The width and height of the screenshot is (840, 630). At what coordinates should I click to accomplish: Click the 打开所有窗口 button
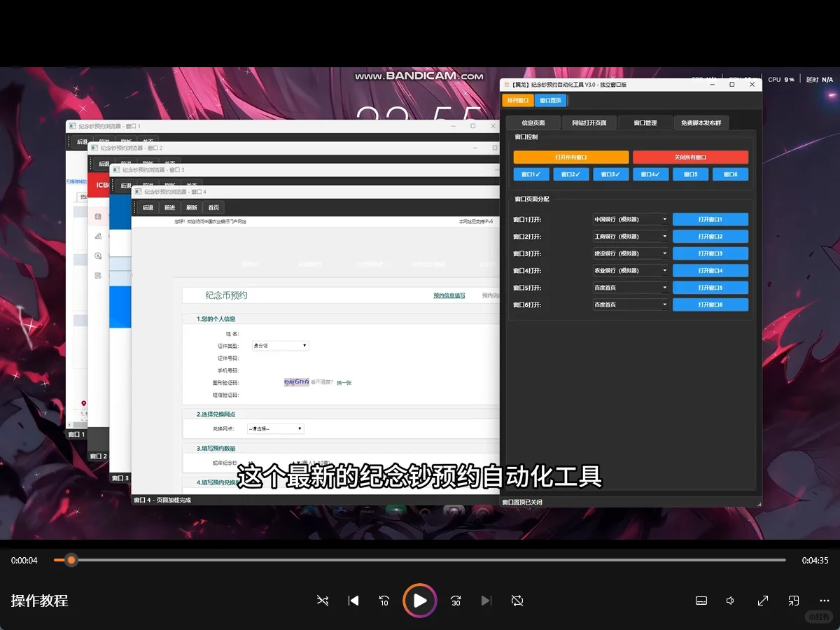click(571, 157)
